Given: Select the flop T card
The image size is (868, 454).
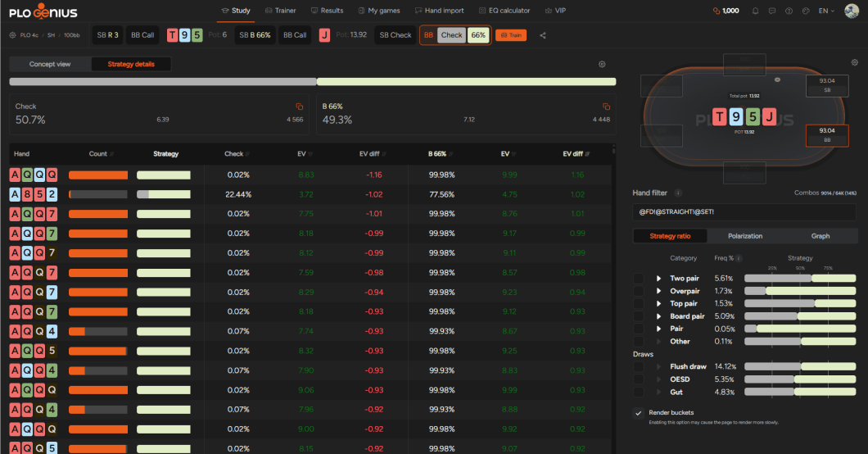Looking at the screenshot, I should [x=172, y=35].
